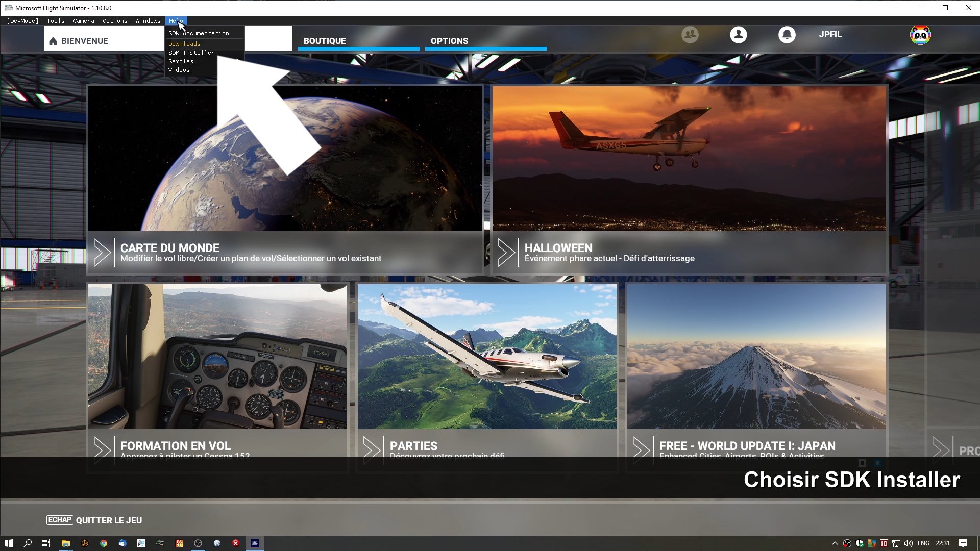This screenshot has width=980, height=551.
Task: Click the volume icon in system tray
Action: click(909, 543)
